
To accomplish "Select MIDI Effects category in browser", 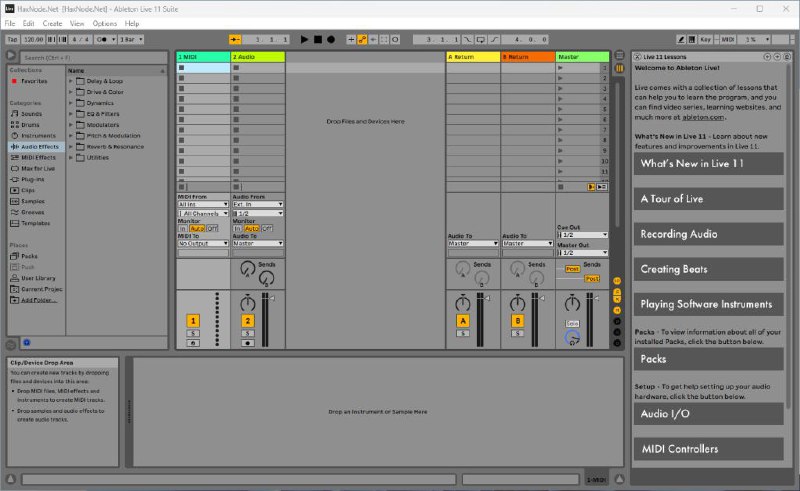I will pos(38,158).
